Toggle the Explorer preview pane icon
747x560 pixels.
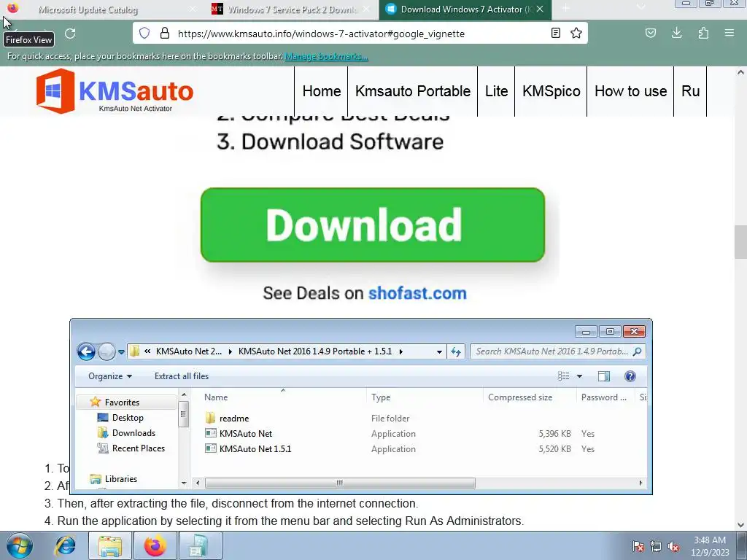pos(603,376)
